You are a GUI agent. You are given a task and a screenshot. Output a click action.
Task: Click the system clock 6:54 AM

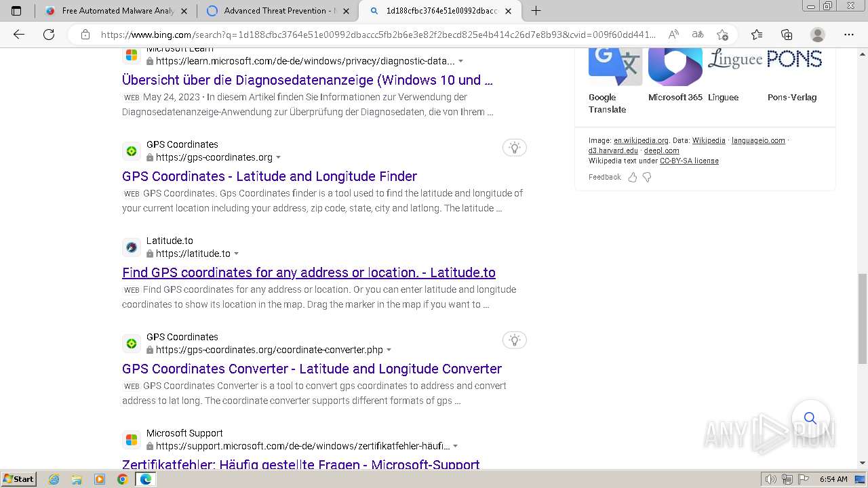pyautogui.click(x=833, y=479)
